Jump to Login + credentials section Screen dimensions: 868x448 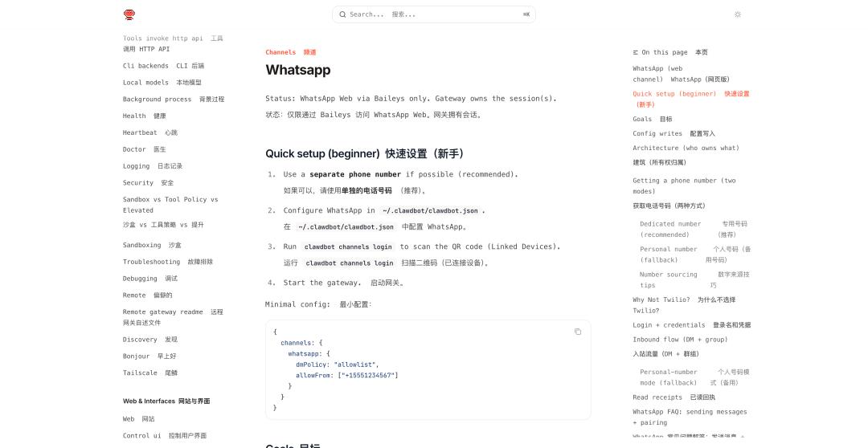click(x=691, y=324)
